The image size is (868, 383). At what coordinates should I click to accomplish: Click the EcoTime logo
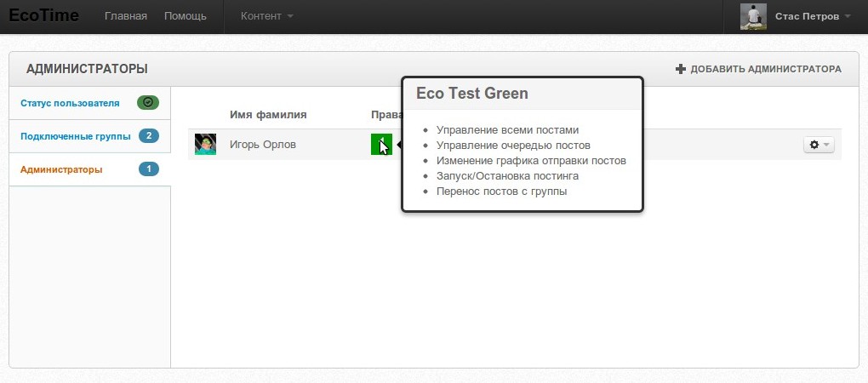[x=43, y=16]
